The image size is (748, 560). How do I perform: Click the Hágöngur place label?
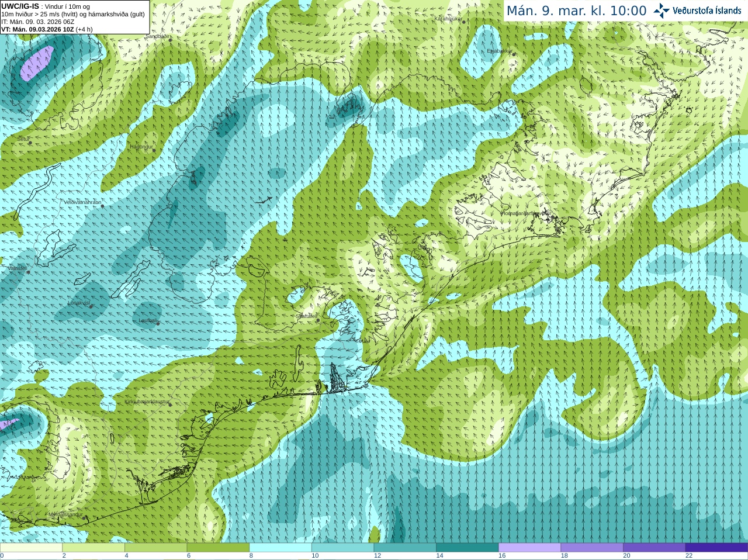141,147
